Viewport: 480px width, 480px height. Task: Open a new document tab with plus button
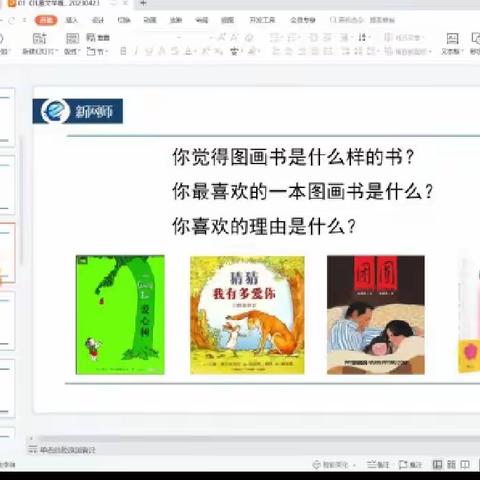[143, 3]
